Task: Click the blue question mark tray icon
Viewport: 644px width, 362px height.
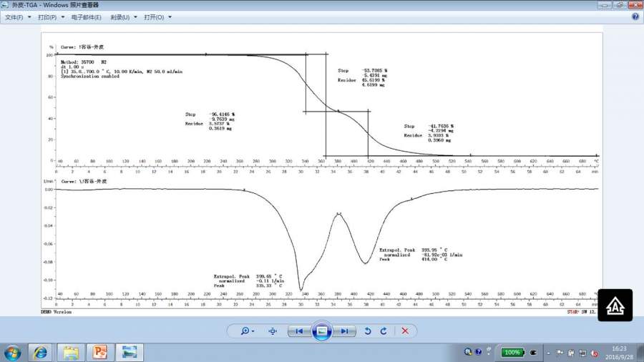Action: click(478, 352)
